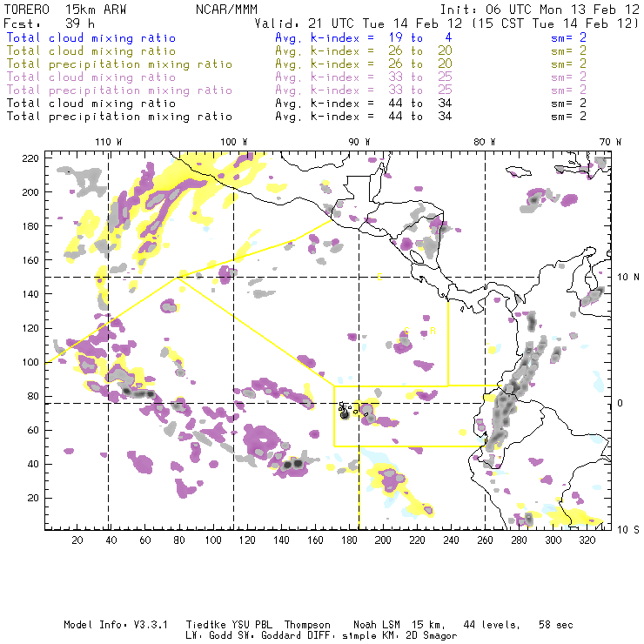Click the blue 'Total cloud mixing ratio' legend label

(91, 37)
